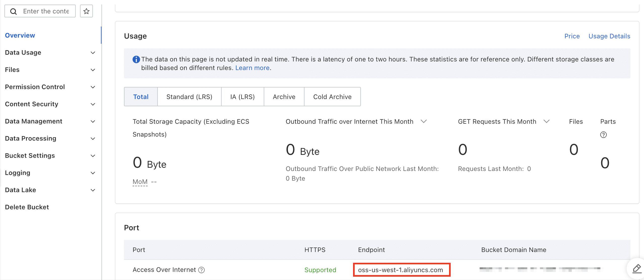This screenshot has width=644, height=280.
Task: Expand the Bucket Settings menu
Action: 50,156
